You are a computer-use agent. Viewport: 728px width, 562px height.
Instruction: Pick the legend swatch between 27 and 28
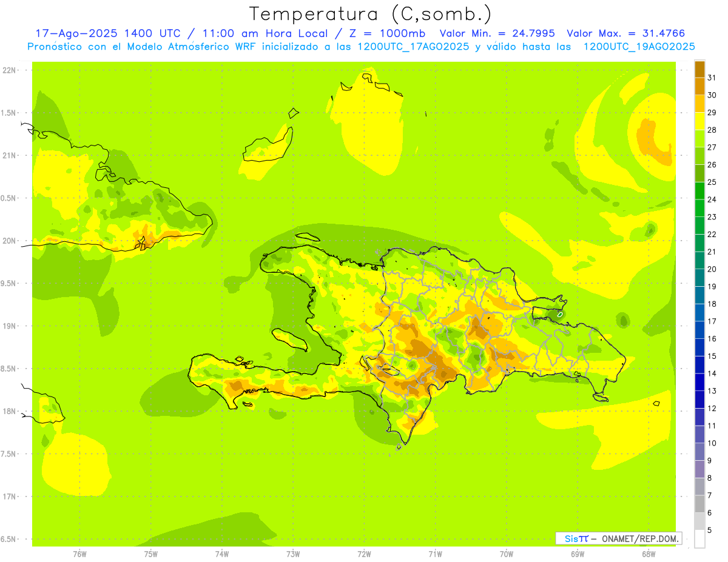point(699,138)
